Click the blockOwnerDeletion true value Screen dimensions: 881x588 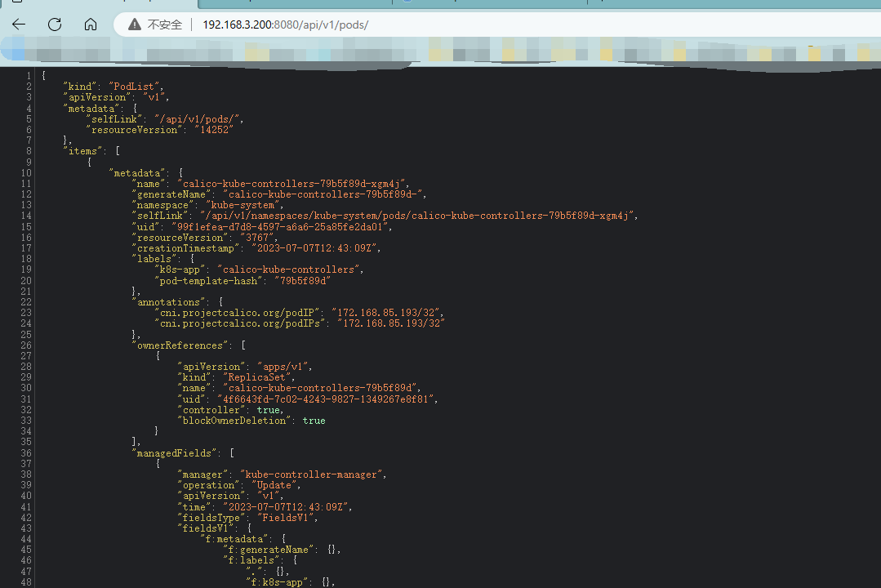[314, 421]
